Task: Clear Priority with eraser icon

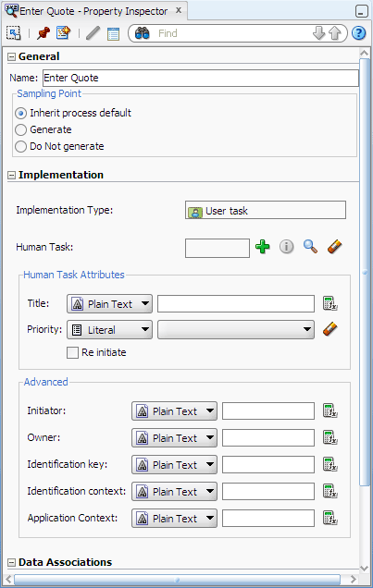Action: tap(329, 329)
